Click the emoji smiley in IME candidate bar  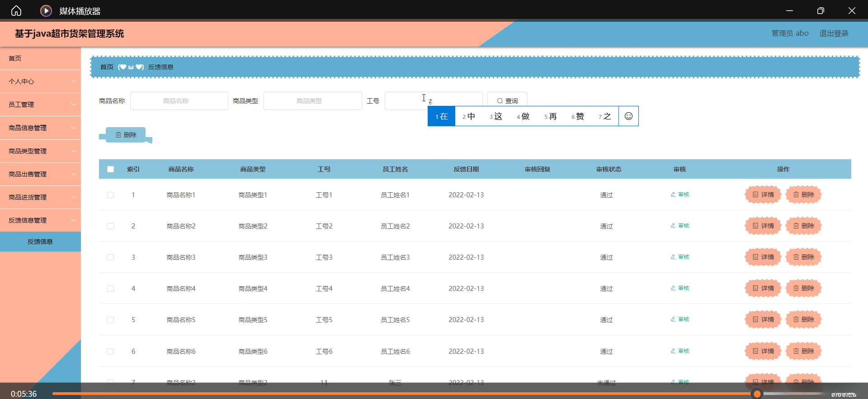coord(628,116)
